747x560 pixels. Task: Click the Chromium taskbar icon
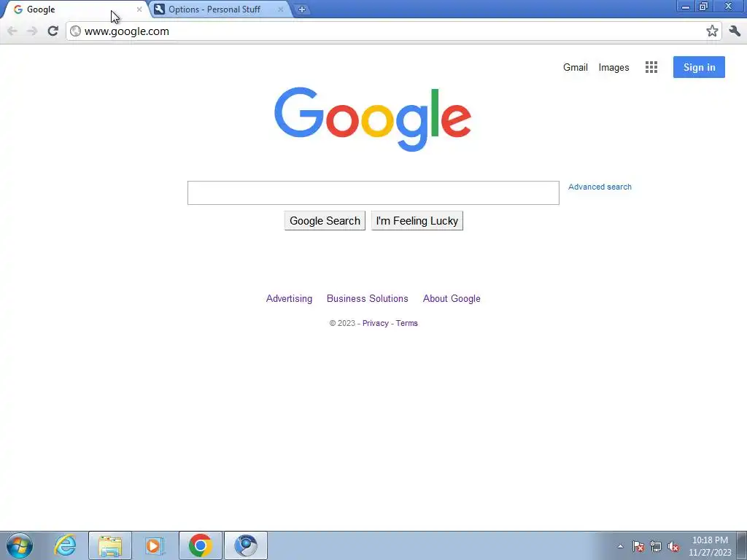246,545
